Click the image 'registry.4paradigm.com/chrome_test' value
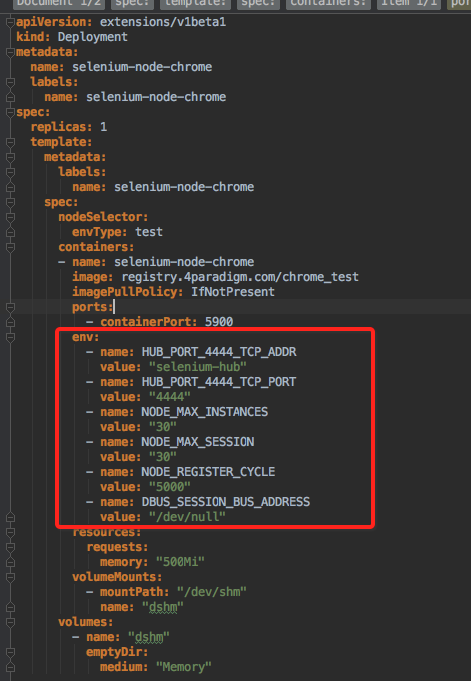The width and height of the screenshot is (471, 681). (240, 277)
